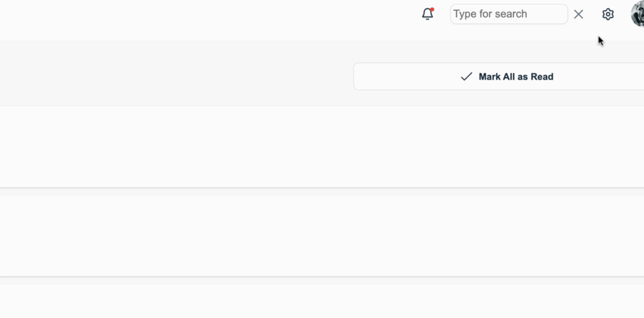644x318 pixels.
Task: Open settings via the gear icon
Action: (608, 14)
